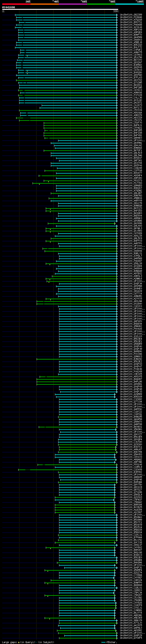Click the query end position 339

click(115, 11)
